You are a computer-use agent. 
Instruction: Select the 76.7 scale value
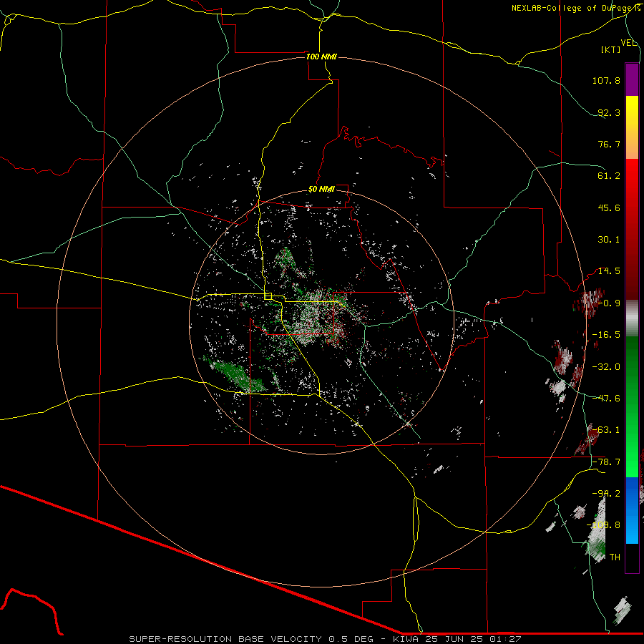click(609, 144)
